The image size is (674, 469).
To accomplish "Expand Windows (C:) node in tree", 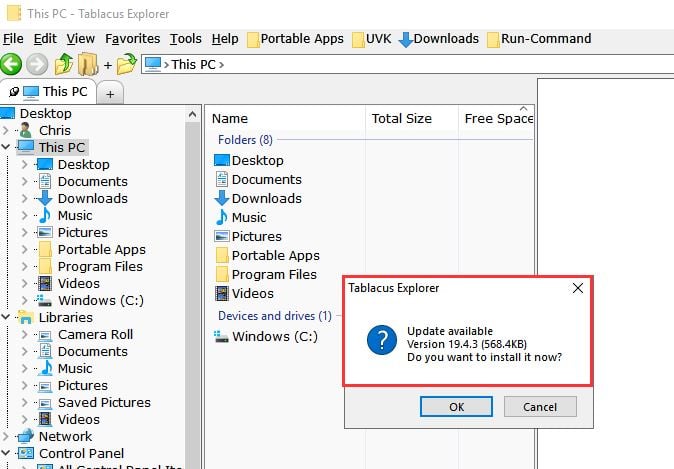I will coord(25,300).
